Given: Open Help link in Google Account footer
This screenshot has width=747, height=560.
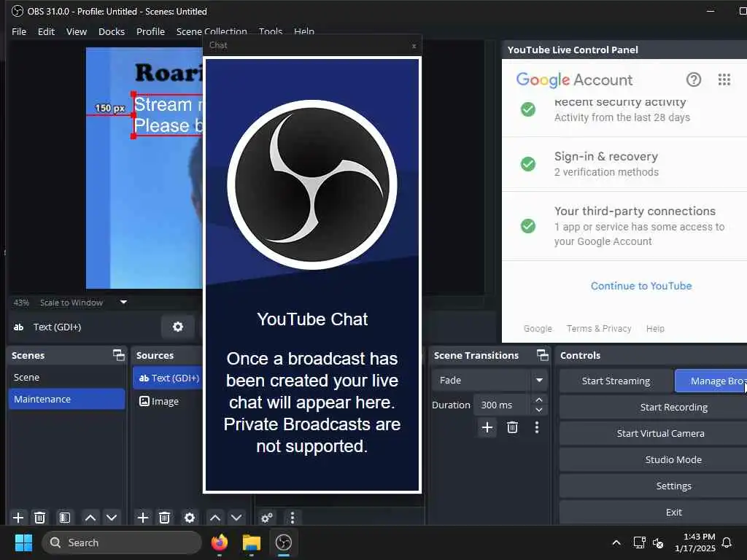Looking at the screenshot, I should click(x=655, y=329).
